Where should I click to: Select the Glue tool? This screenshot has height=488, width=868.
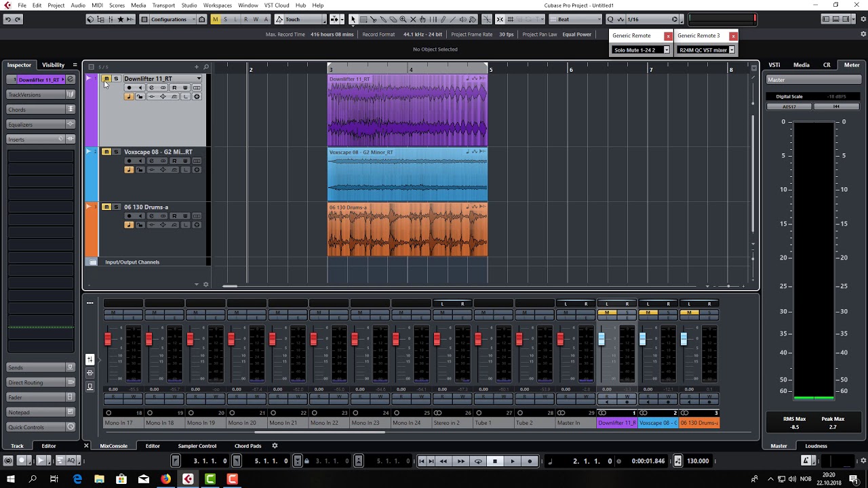[x=383, y=19]
